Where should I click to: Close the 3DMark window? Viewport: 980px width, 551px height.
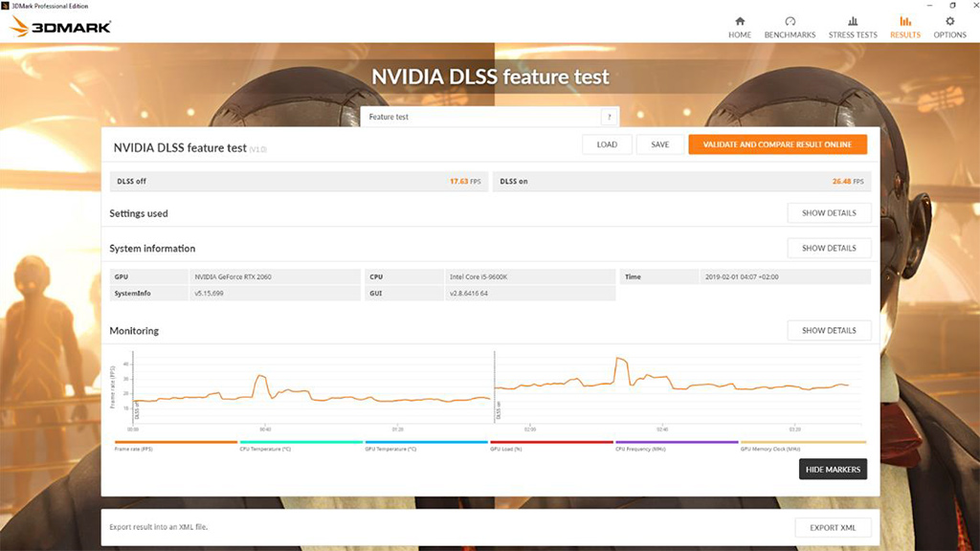point(974,6)
